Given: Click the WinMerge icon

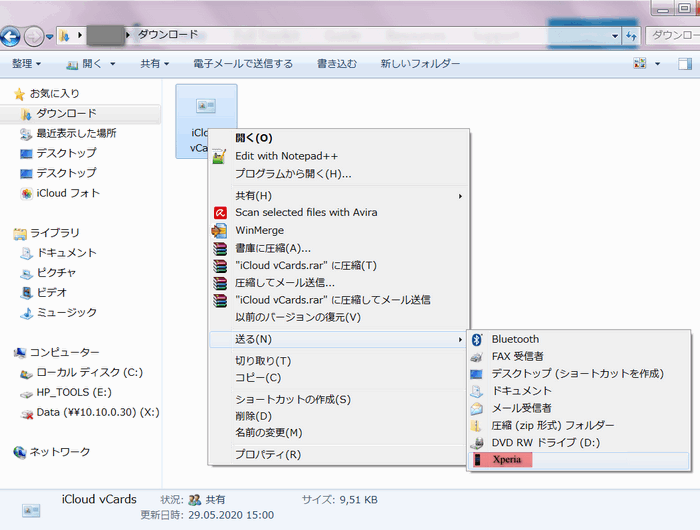Looking at the screenshot, I should point(219,230).
